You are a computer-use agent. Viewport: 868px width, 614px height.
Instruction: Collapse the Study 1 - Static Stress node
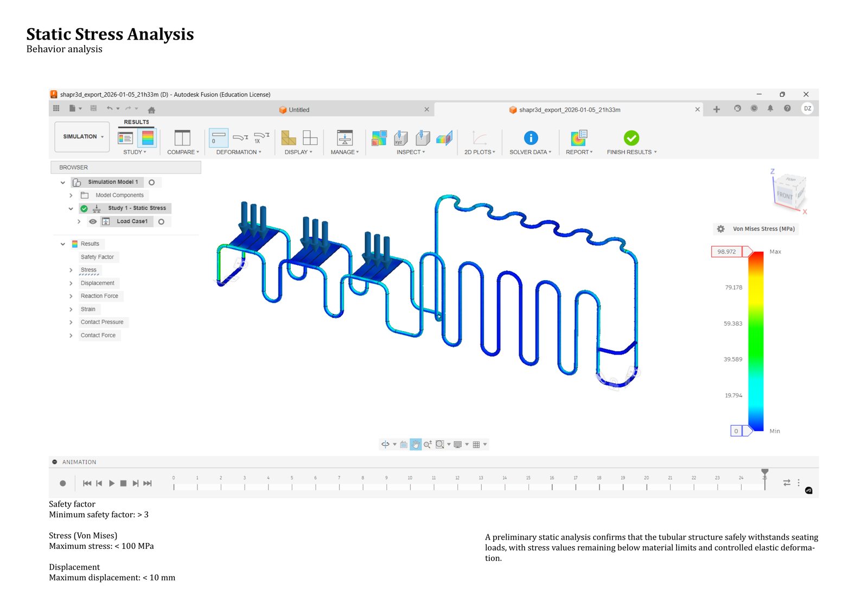pyautogui.click(x=71, y=208)
